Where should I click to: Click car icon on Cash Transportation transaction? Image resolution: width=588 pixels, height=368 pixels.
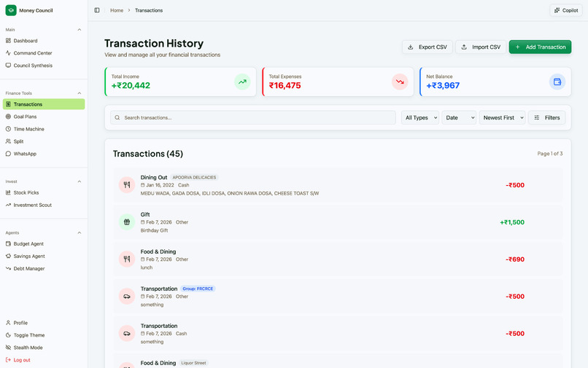(127, 333)
